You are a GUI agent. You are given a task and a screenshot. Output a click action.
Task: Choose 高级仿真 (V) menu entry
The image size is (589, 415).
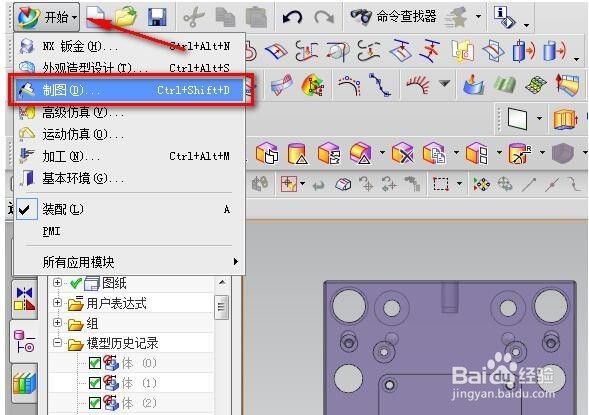(130, 112)
